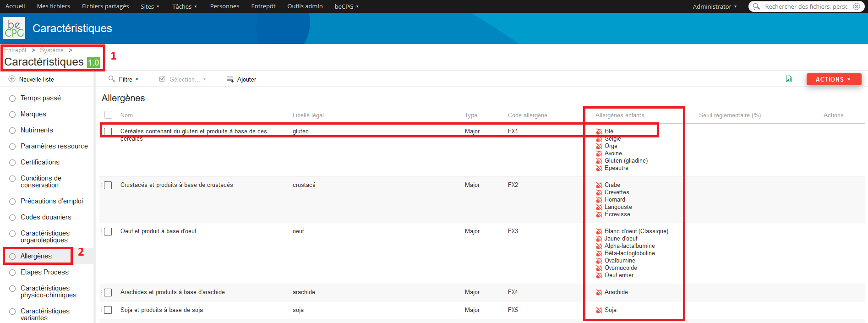
Task: Select the Nutriments list radio
Action: pos(12,131)
